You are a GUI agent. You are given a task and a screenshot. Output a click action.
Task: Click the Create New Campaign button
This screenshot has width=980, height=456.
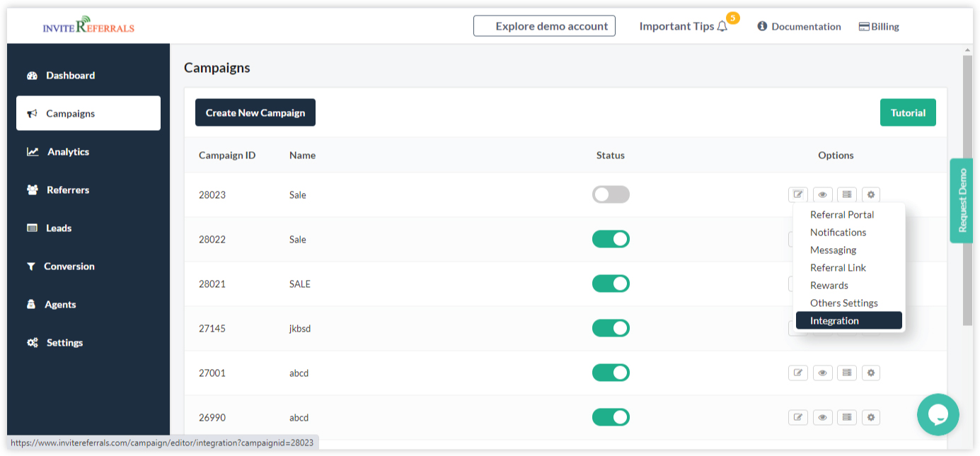point(255,113)
